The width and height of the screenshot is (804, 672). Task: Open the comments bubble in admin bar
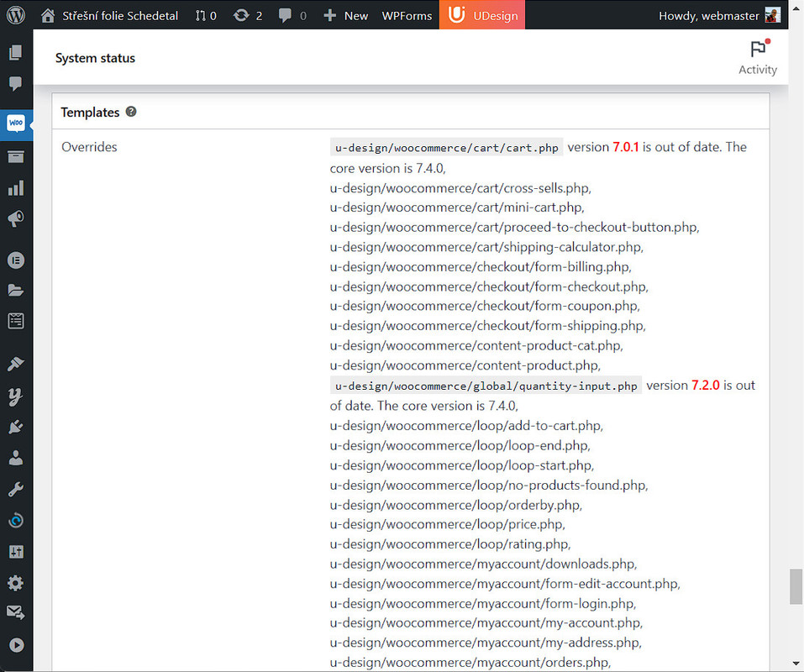292,16
